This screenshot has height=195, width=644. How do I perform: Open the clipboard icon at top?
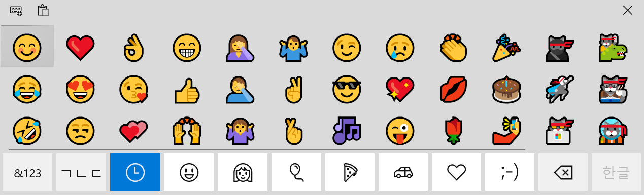click(43, 10)
